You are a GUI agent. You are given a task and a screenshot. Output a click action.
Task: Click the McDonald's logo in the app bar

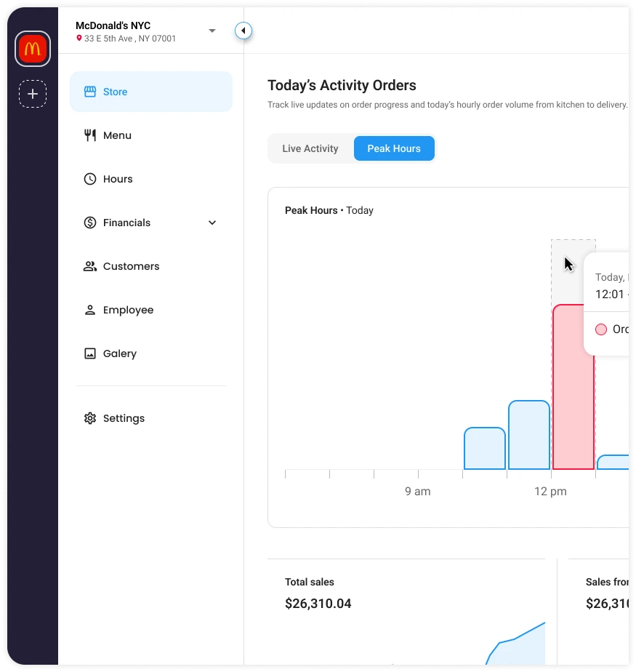point(32,49)
